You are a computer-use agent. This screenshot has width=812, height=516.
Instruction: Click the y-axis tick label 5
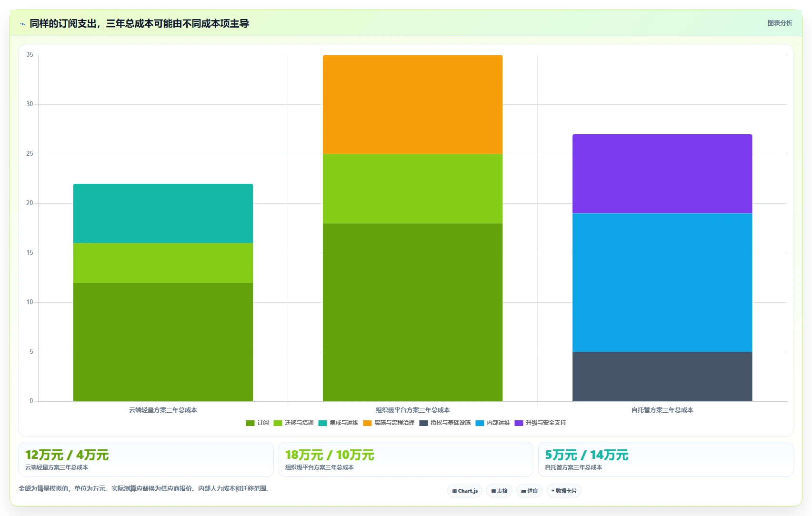[31, 352]
